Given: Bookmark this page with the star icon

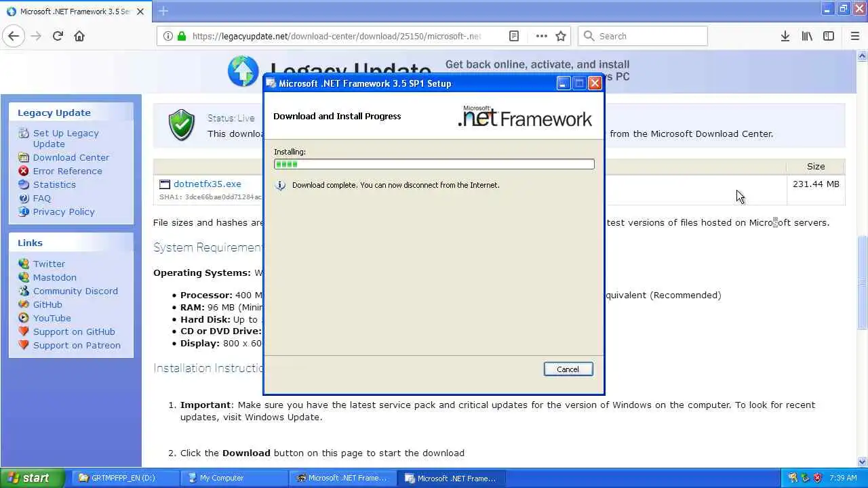Looking at the screenshot, I should click(x=561, y=36).
